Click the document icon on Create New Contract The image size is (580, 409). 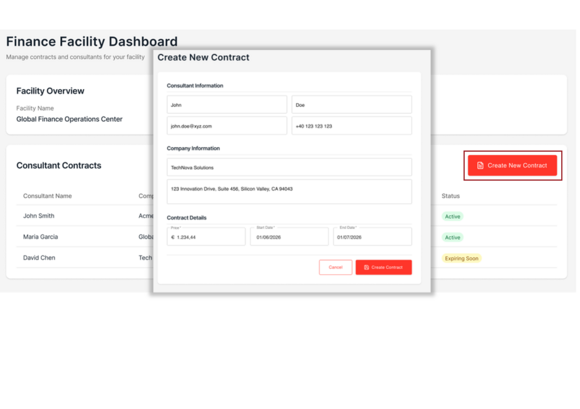[480, 165]
